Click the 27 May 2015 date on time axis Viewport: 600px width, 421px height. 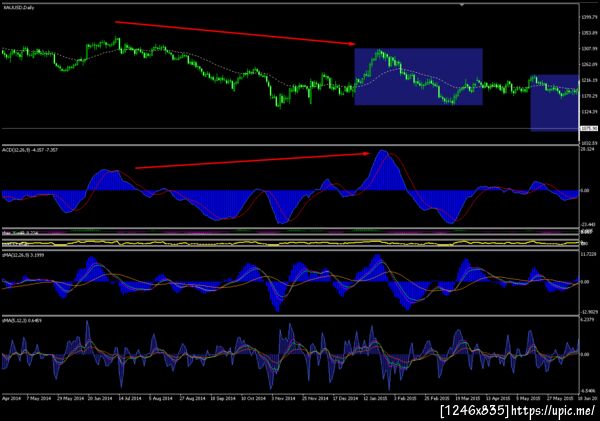click(x=560, y=398)
